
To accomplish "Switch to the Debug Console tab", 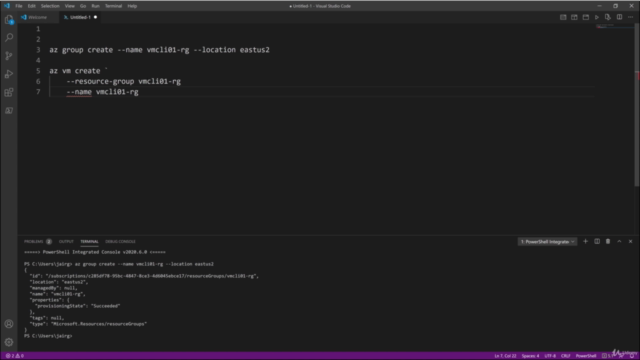I will (120, 242).
